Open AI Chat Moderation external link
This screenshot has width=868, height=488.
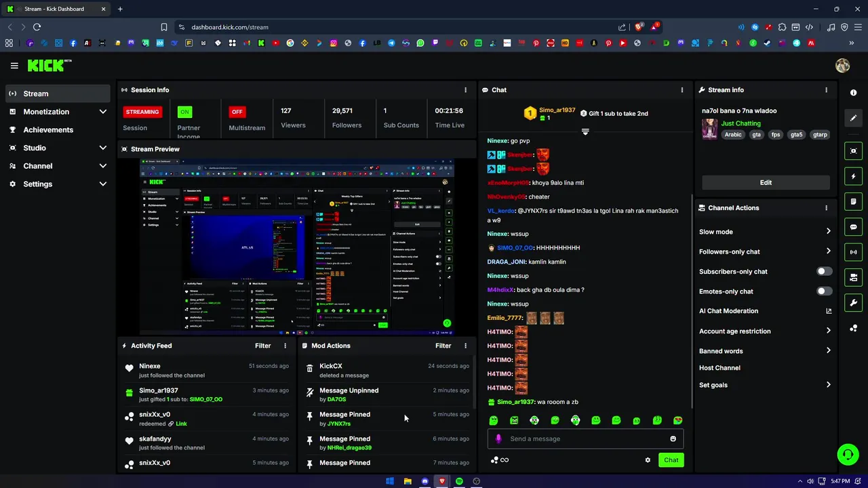coord(828,311)
